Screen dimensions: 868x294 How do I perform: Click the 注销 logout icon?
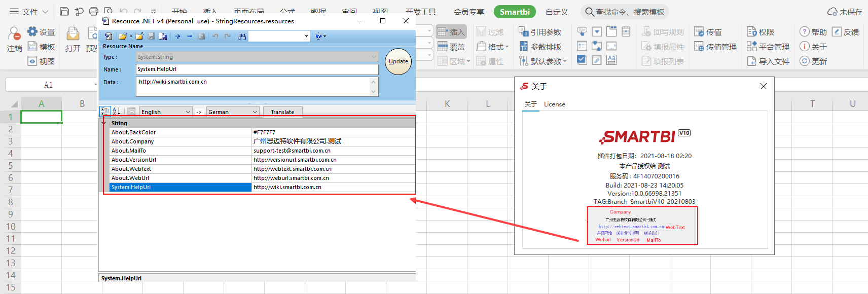click(x=14, y=34)
